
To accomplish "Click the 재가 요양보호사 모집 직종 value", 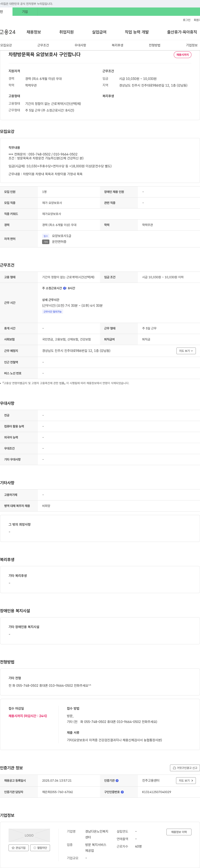I will [x=52, y=203].
